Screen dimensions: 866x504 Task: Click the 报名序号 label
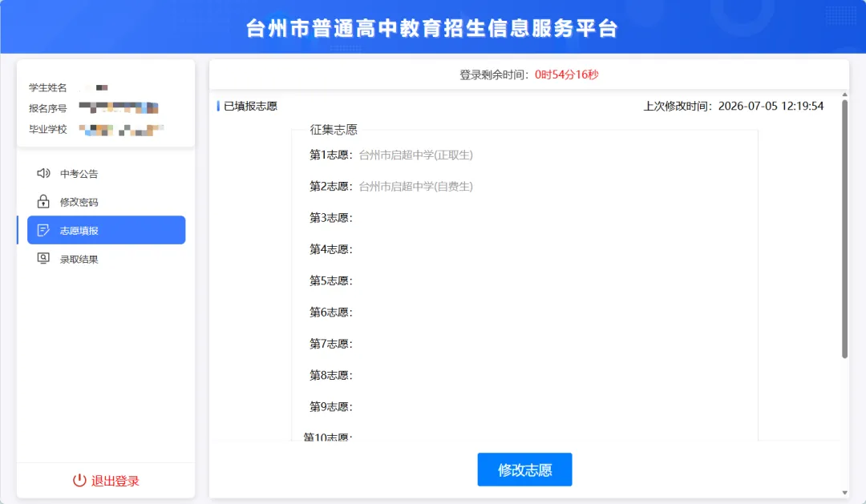tap(47, 108)
